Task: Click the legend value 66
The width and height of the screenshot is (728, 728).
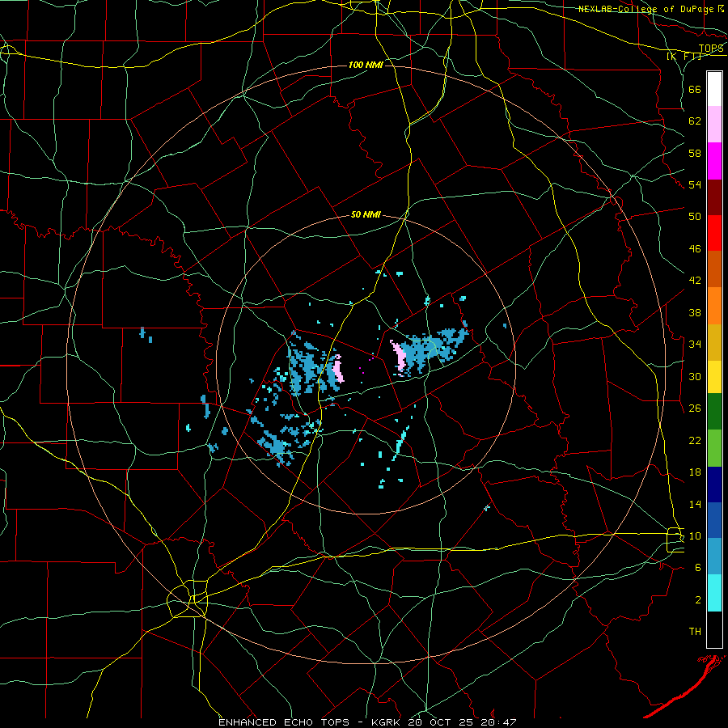Action: click(695, 90)
